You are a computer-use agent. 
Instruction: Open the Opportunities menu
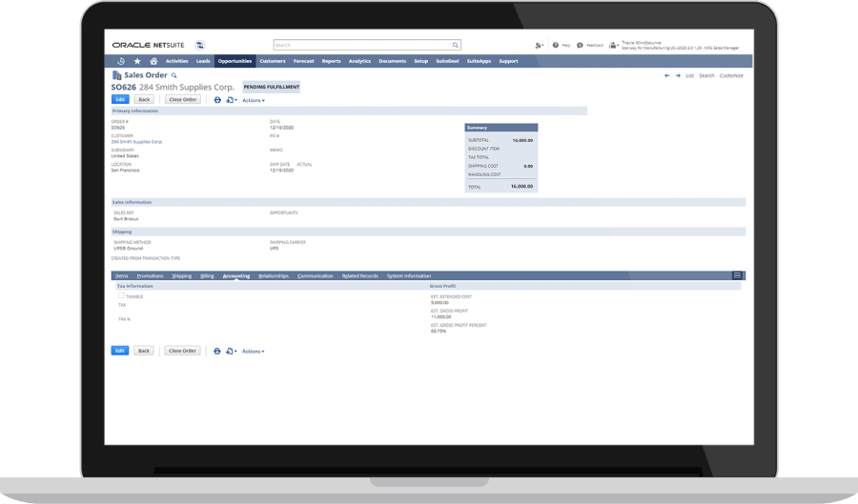tap(235, 61)
